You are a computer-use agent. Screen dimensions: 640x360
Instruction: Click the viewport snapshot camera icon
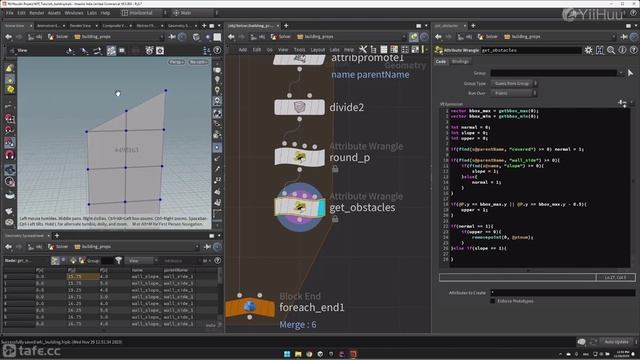(160, 51)
